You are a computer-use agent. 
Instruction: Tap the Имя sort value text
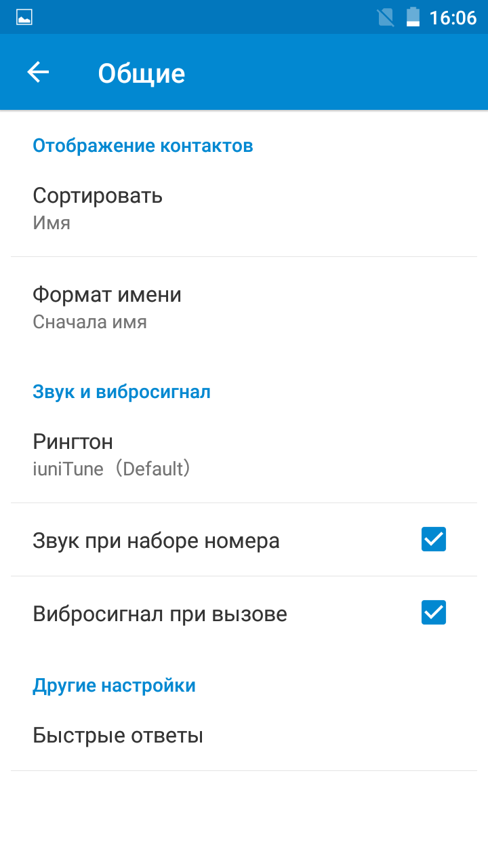[52, 222]
